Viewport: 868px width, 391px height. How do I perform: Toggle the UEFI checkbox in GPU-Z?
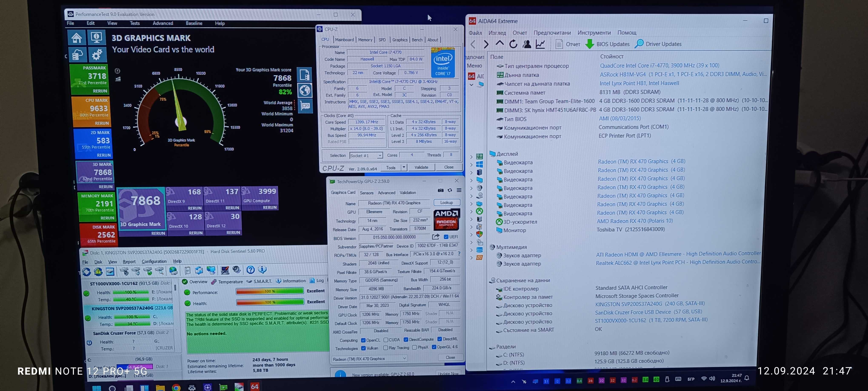pyautogui.click(x=446, y=237)
